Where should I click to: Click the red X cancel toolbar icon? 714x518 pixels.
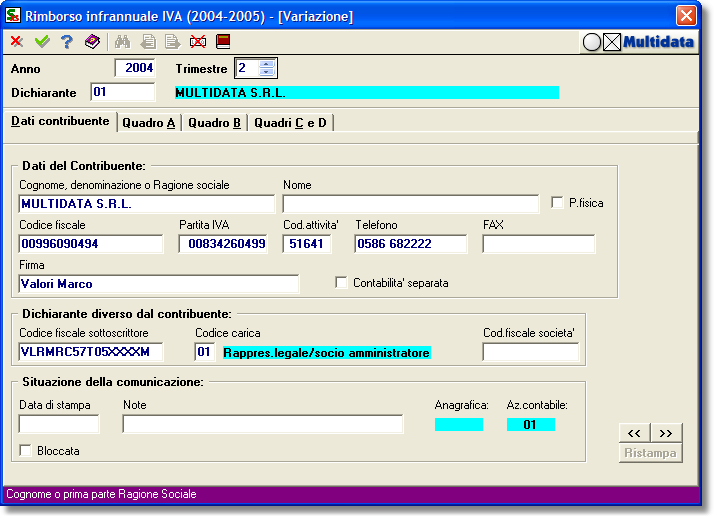pyautogui.click(x=17, y=41)
